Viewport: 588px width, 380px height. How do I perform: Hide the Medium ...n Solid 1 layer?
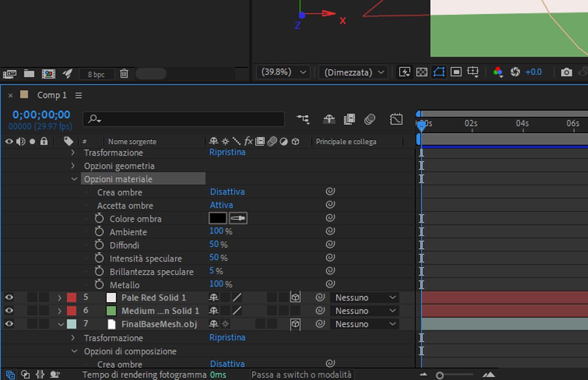click(9, 310)
